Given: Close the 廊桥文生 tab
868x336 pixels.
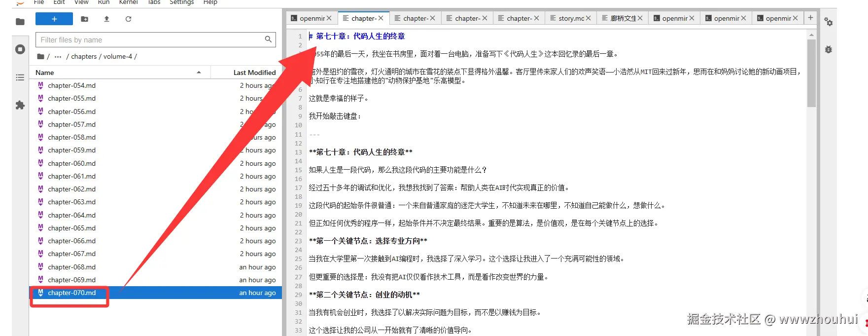Looking at the screenshot, I should coord(640,18).
